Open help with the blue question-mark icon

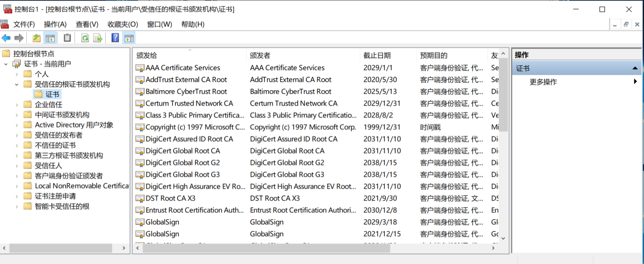coord(115,38)
